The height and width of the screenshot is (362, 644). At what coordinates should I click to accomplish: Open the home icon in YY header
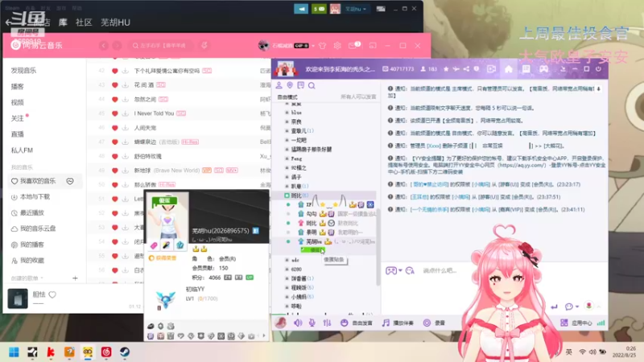(509, 69)
